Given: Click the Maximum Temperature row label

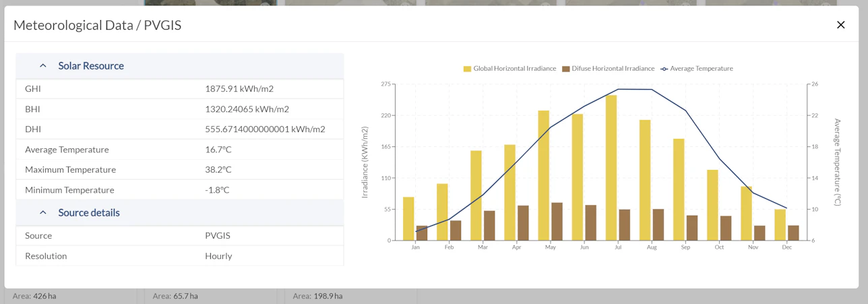Looking at the screenshot, I should [x=70, y=170].
